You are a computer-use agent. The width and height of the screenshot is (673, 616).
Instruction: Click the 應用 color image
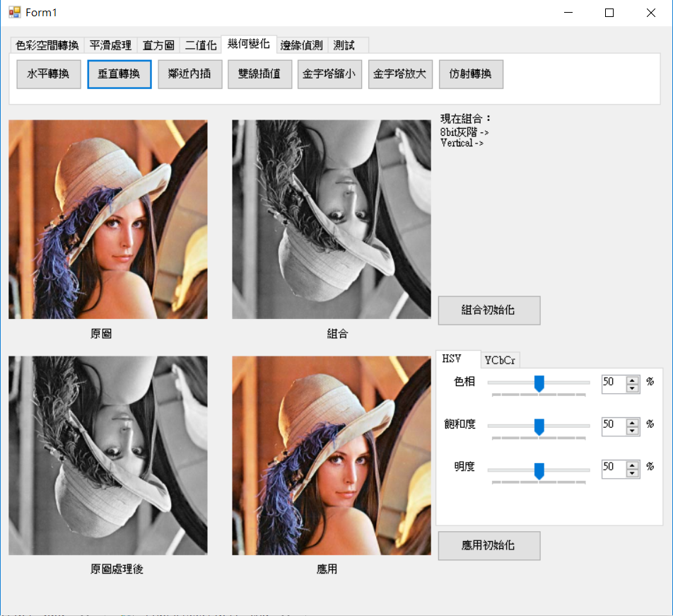[x=332, y=455]
